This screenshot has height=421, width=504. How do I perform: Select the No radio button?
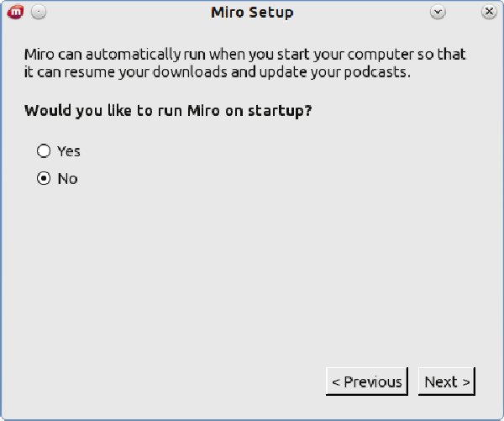[44, 178]
